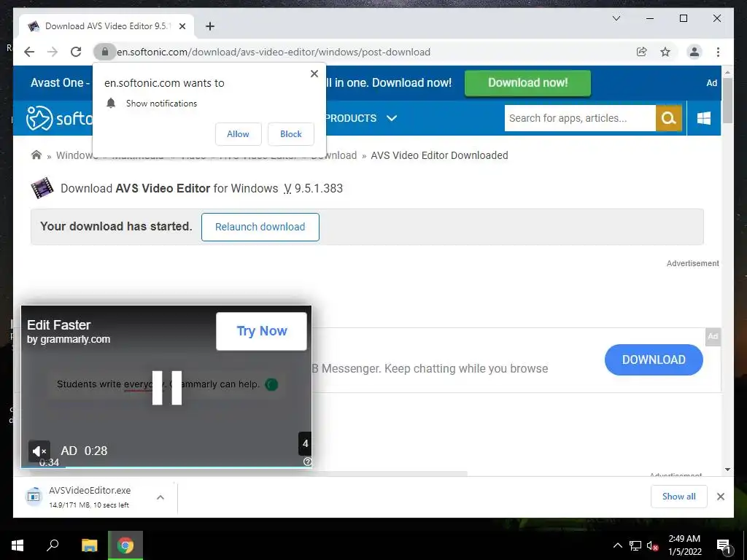Expand the PRODUCTS dropdown menu
Viewport: 747px width, 560px height.
point(362,118)
